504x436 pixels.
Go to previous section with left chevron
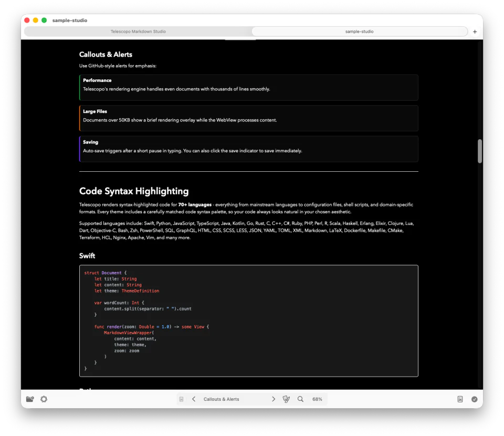coord(194,399)
